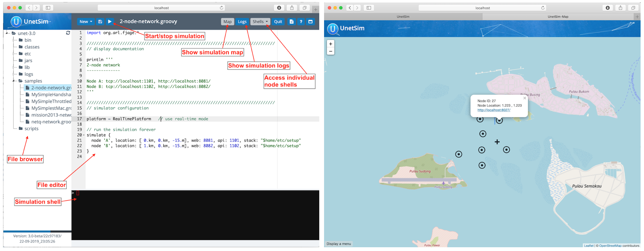
Task: Show tab overview in map browser
Action: (633, 8)
